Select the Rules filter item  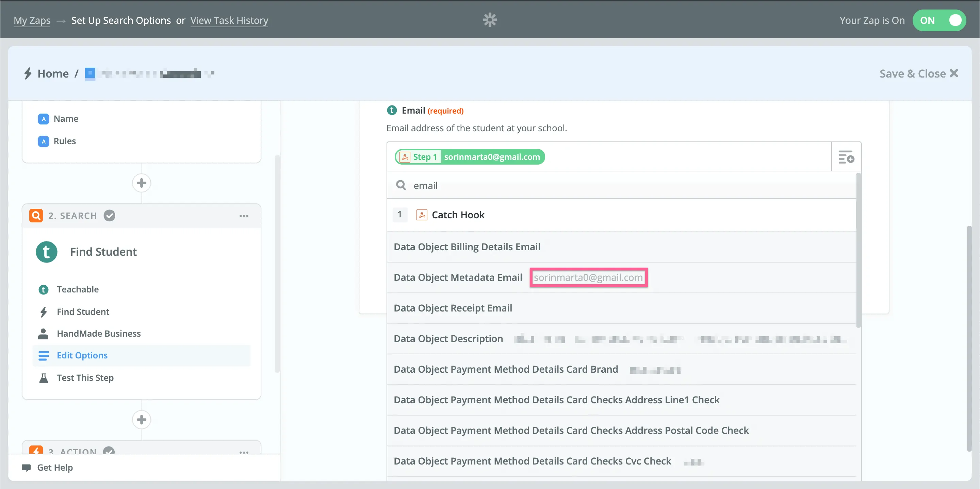pyautogui.click(x=65, y=141)
